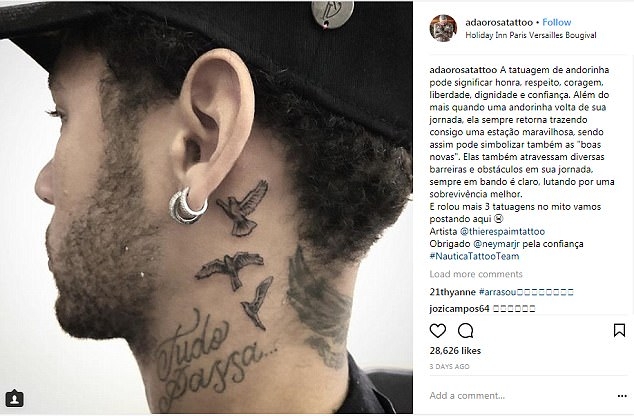This screenshot has height=416, width=634.
Task: Save post with the bookmark icon
Action: [619, 330]
